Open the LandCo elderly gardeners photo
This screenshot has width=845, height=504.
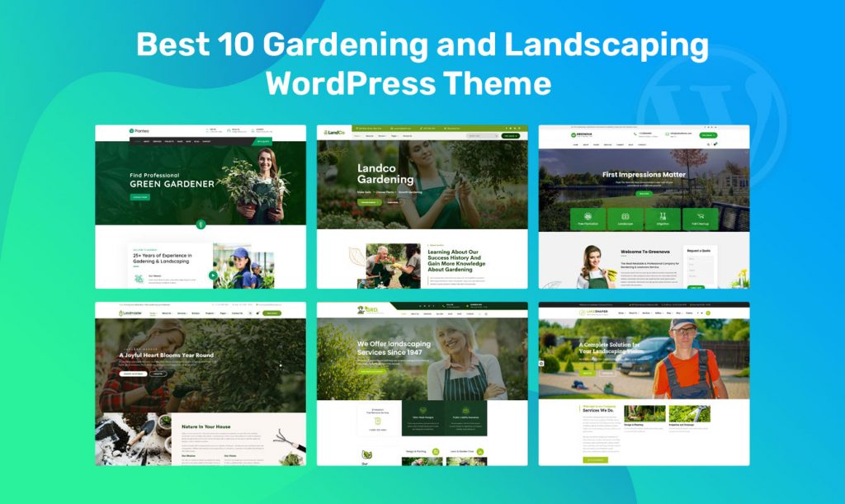(393, 266)
